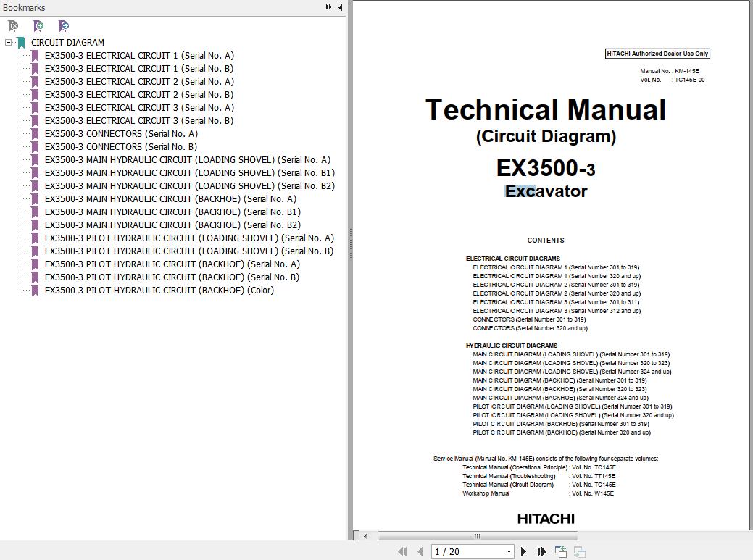Click the next view navigation icon
This screenshot has width=753, height=560.
click(x=580, y=552)
